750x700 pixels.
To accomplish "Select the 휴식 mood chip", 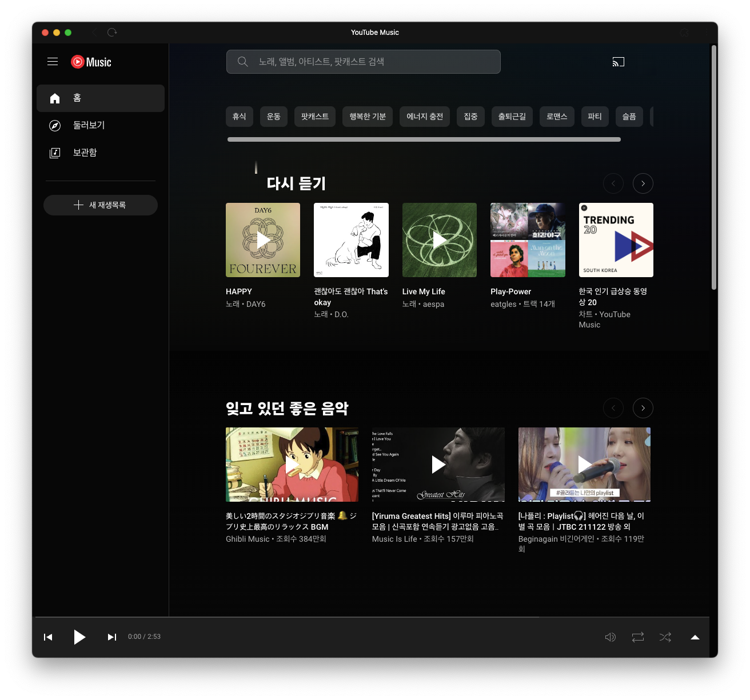I will tap(240, 117).
